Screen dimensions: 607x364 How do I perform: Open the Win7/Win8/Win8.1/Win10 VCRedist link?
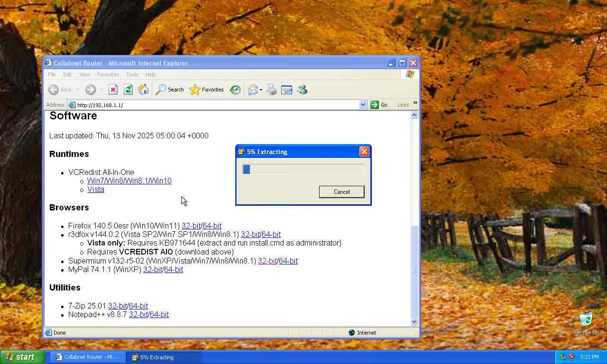click(129, 181)
